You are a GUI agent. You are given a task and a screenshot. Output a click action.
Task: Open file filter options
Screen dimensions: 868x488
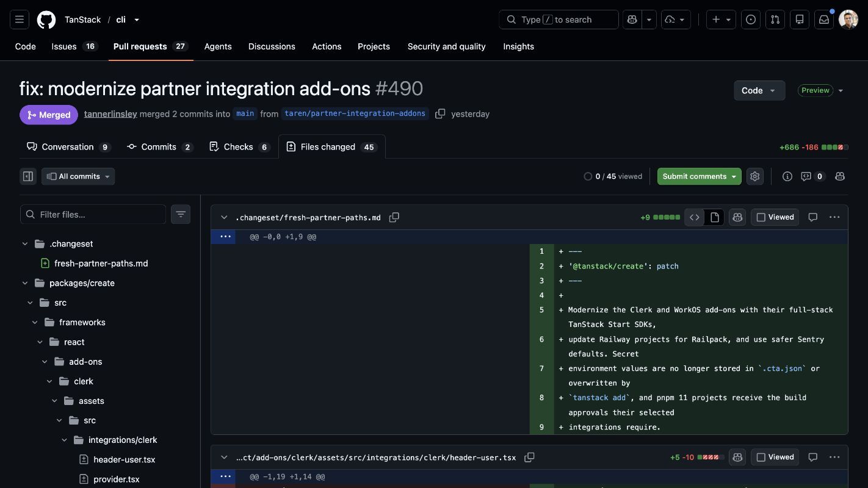coord(181,214)
